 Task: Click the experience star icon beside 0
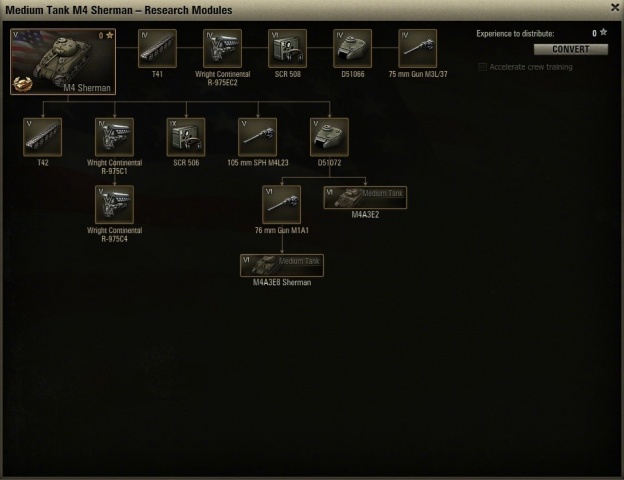pyautogui.click(x=603, y=33)
